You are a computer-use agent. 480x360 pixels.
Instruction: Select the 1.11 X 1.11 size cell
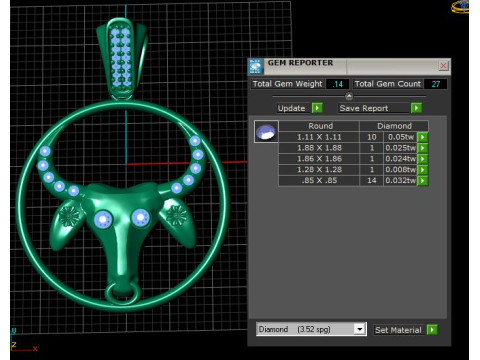point(319,137)
